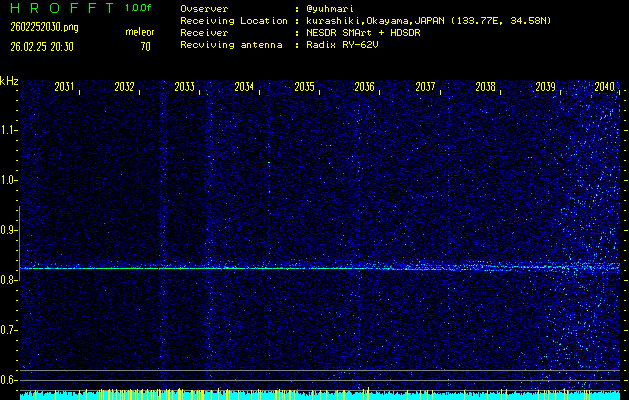Click the cyan amplitude bar at bottom
629x400 pixels.
(x=300, y=395)
